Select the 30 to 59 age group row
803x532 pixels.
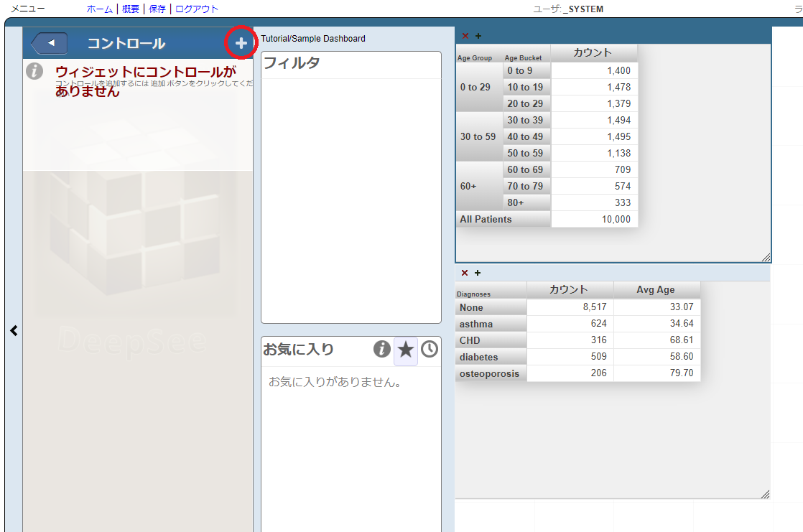478,136
